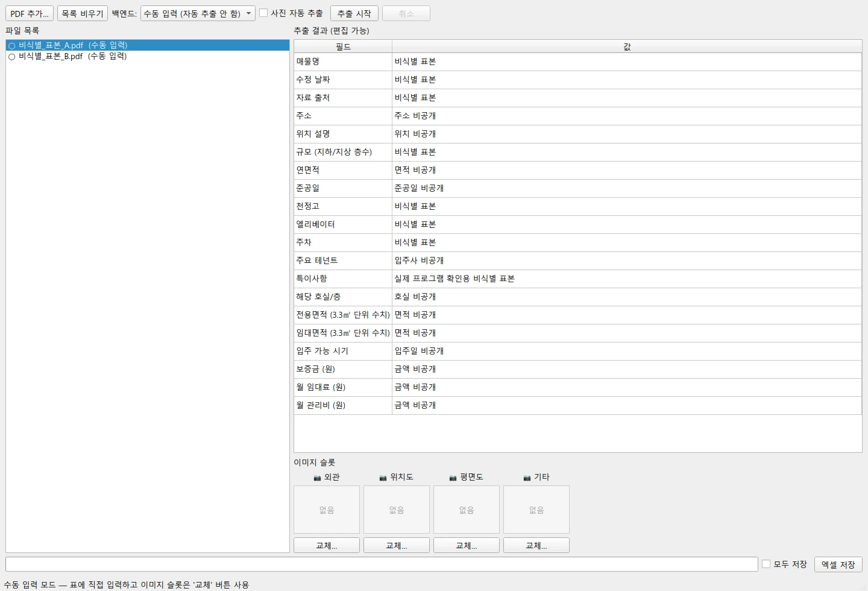This screenshot has width=868, height=591.
Task: Click the 추출 시작 button
Action: [354, 13]
